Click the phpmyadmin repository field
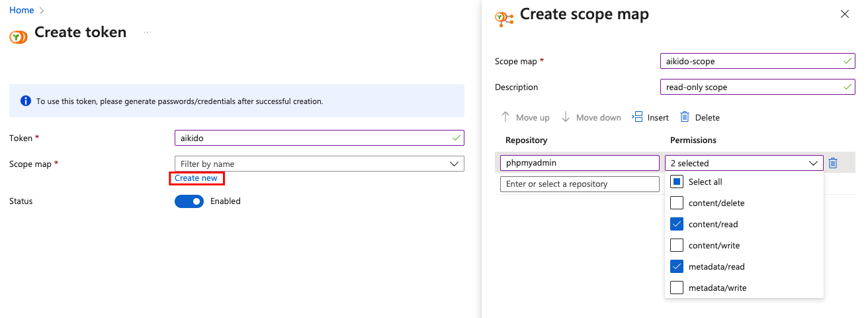Viewport: 868px width, 318px height. 580,163
